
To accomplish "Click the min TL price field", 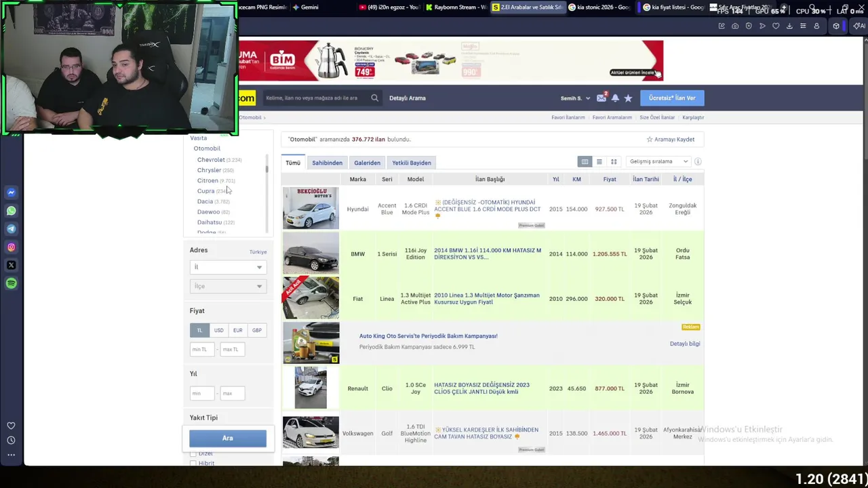I will [x=201, y=349].
